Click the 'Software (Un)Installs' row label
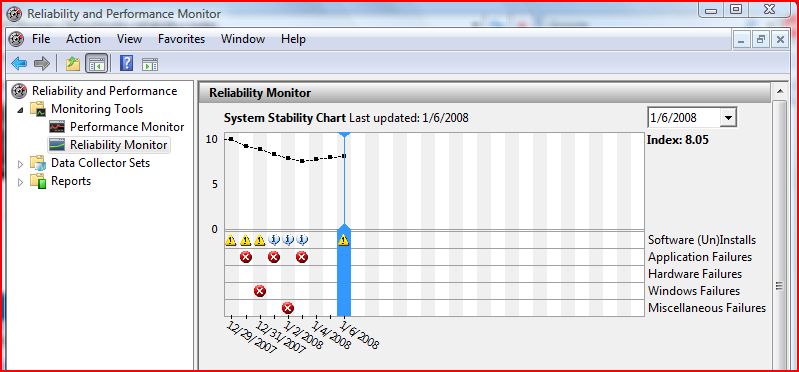799x372 pixels. tap(702, 240)
